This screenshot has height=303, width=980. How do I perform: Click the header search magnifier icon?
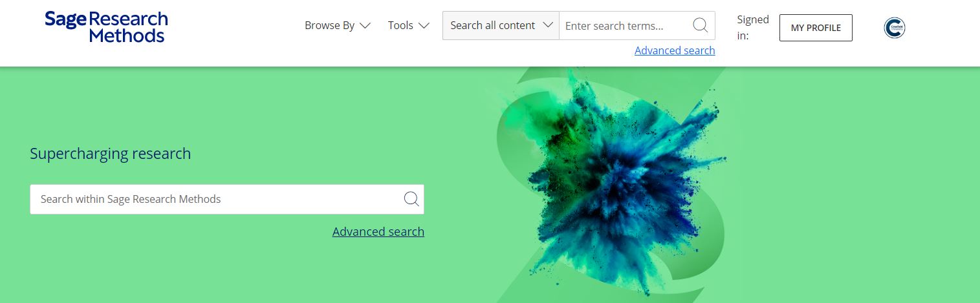(700, 25)
